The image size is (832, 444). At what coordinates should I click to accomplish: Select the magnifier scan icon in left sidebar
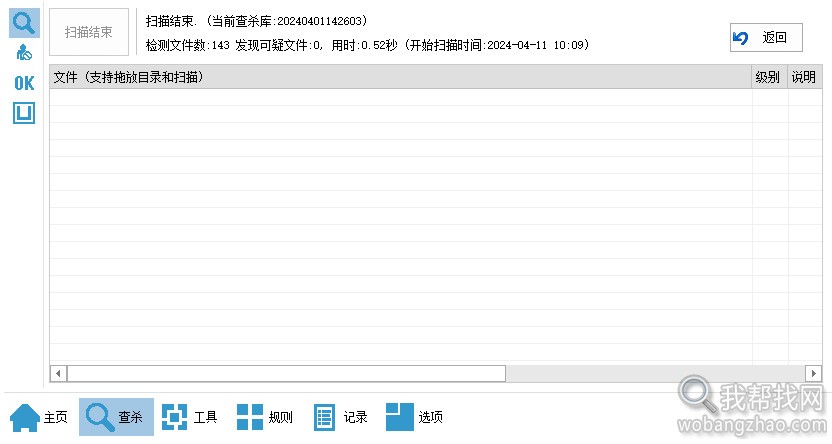click(24, 23)
